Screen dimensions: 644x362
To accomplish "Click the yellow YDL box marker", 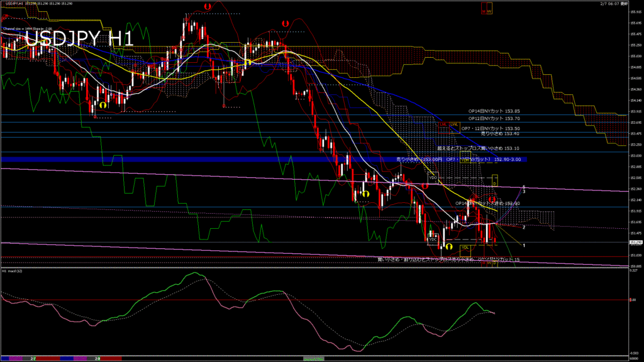I will coord(465,247).
